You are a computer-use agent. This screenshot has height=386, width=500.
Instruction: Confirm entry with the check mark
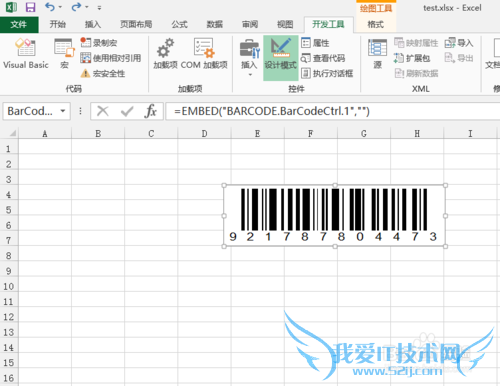[x=127, y=111]
